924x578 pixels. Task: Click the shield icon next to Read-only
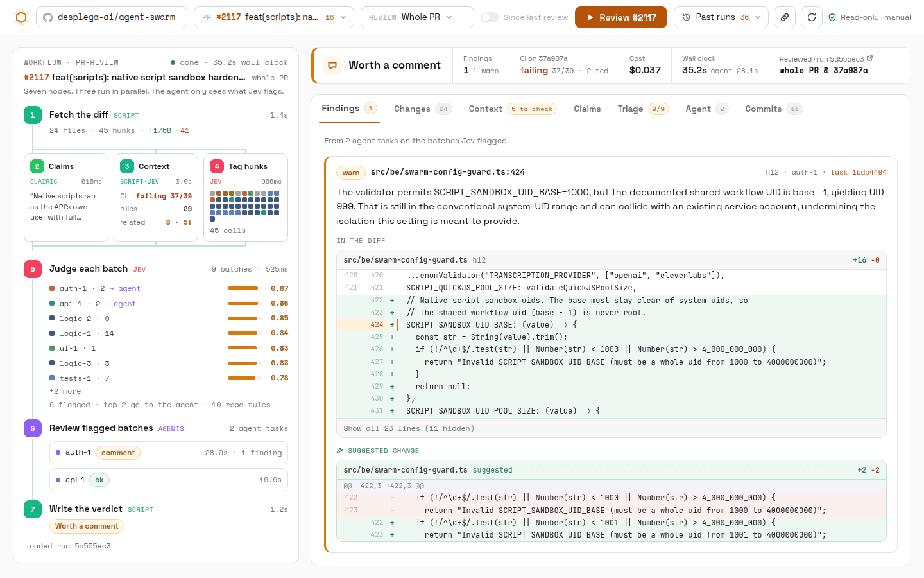pos(832,17)
